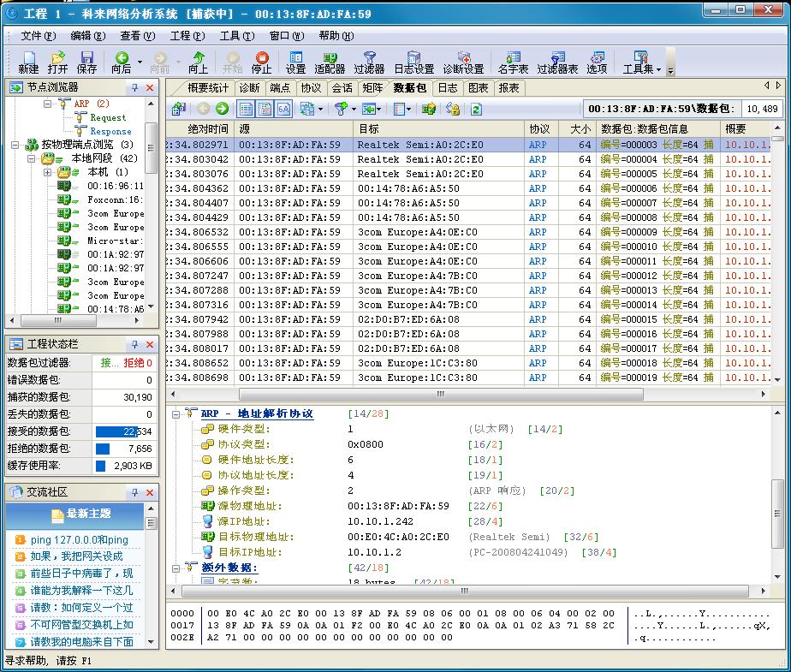Pin the 节点浏览器 panel
Viewport: 791px width, 672px height.
tap(134, 87)
